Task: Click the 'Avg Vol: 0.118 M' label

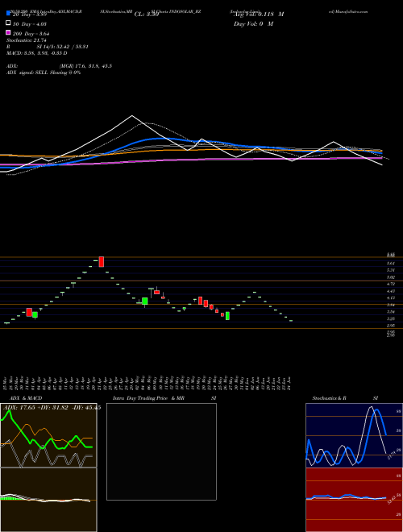Action: (259, 15)
